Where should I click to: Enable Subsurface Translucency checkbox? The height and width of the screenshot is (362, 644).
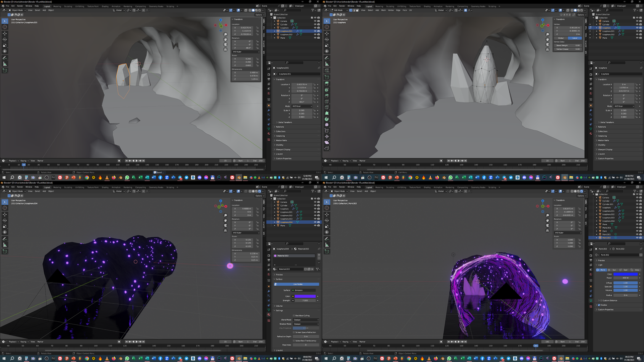coord(294,341)
